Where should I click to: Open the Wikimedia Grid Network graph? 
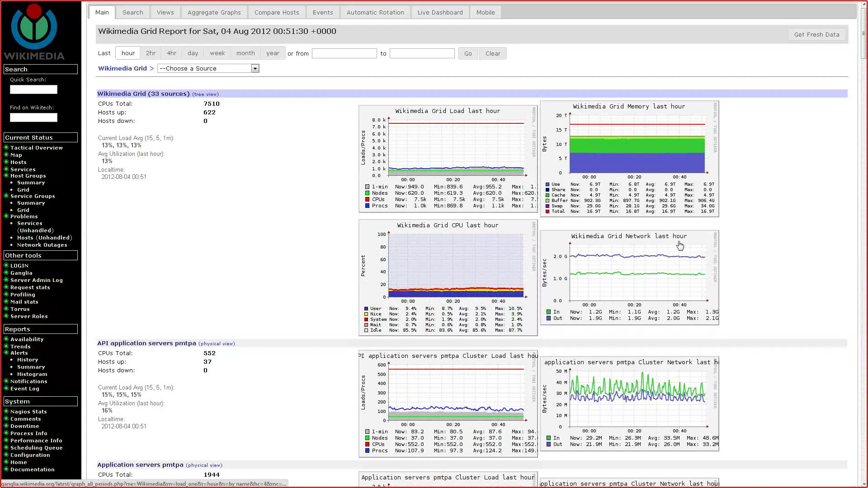click(x=629, y=277)
